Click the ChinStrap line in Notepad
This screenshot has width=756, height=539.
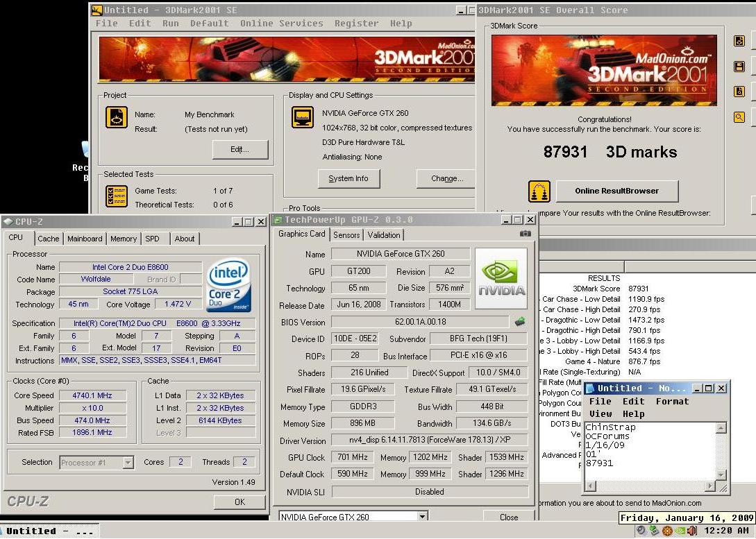(x=610, y=427)
